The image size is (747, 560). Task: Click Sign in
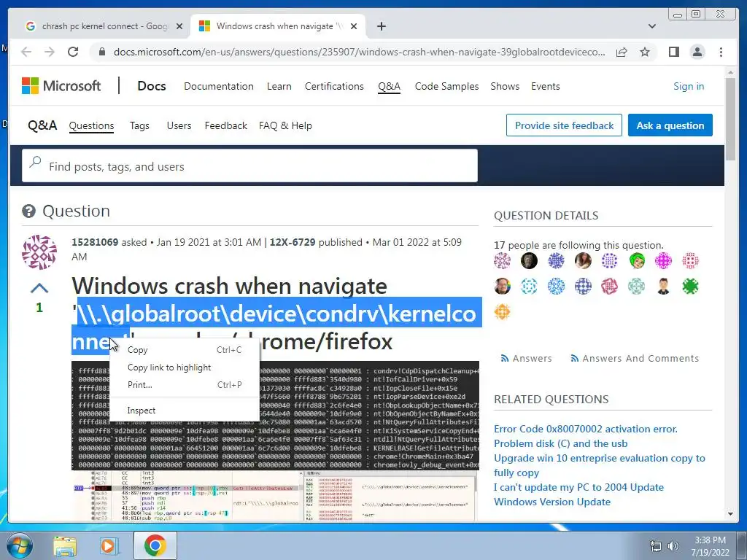pos(689,86)
